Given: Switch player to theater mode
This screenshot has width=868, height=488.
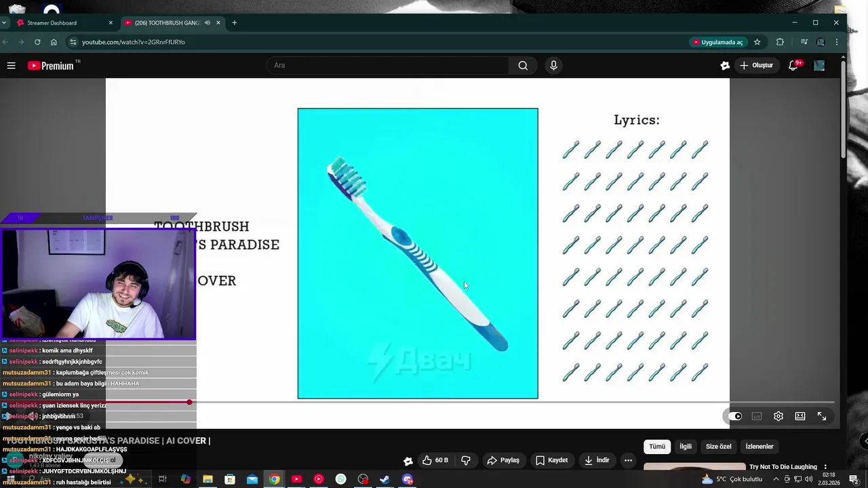Looking at the screenshot, I should click(x=800, y=416).
